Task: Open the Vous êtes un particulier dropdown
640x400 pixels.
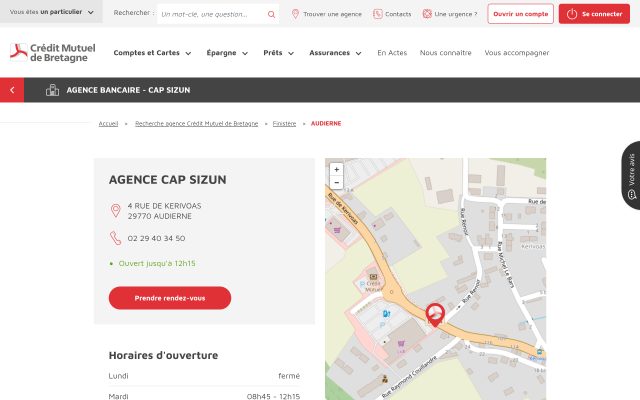Action: pyautogui.click(x=51, y=12)
